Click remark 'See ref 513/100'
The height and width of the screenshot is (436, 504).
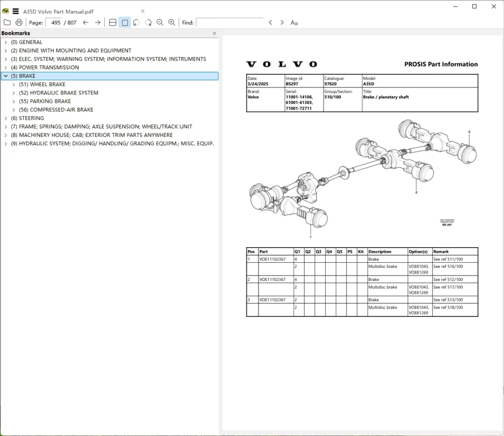pyautogui.click(x=448, y=300)
